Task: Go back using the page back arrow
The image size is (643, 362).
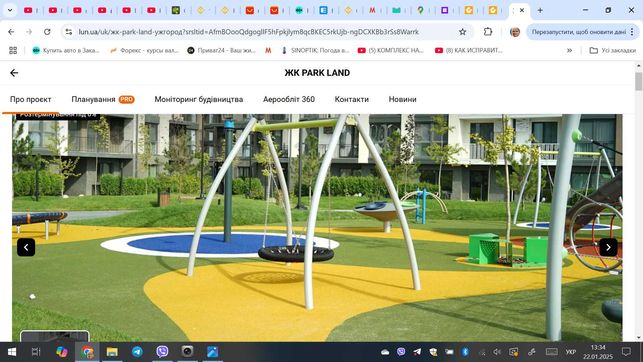Action: [14, 73]
